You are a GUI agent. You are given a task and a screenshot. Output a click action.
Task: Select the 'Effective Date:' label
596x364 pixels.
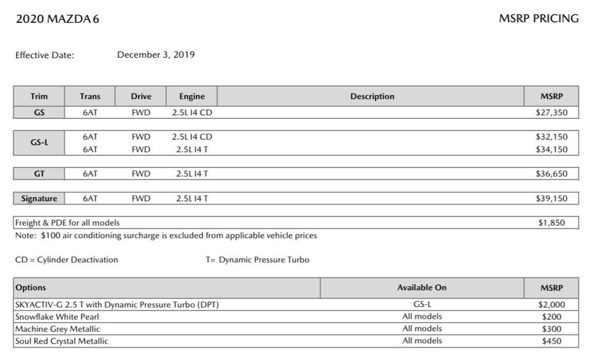click(x=45, y=55)
